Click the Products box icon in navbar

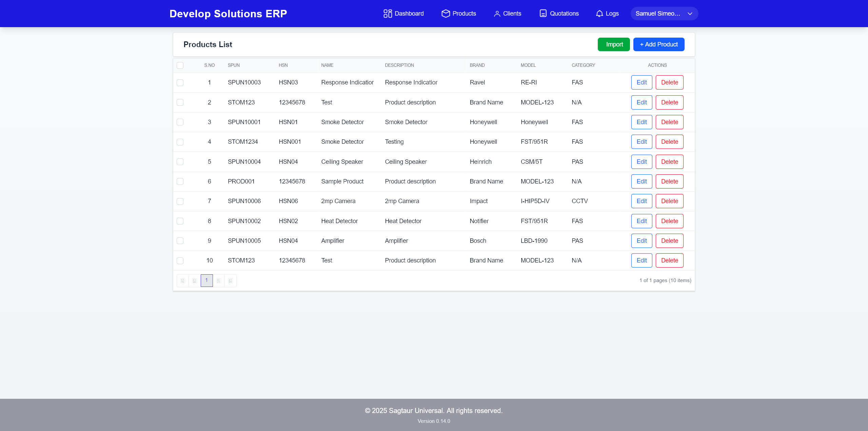click(x=446, y=14)
